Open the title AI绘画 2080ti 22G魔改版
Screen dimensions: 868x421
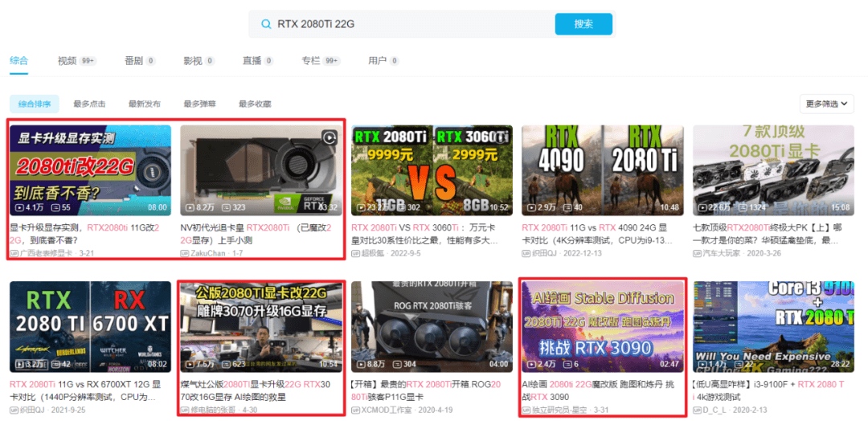pyautogui.click(x=598, y=390)
